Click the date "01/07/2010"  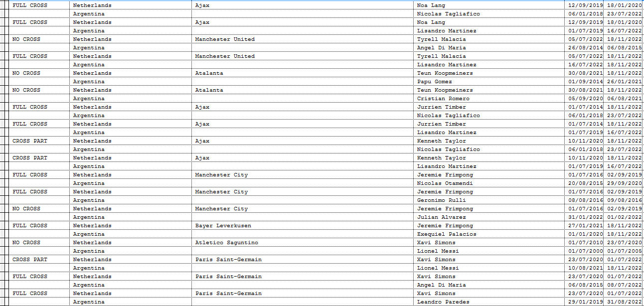point(586,243)
